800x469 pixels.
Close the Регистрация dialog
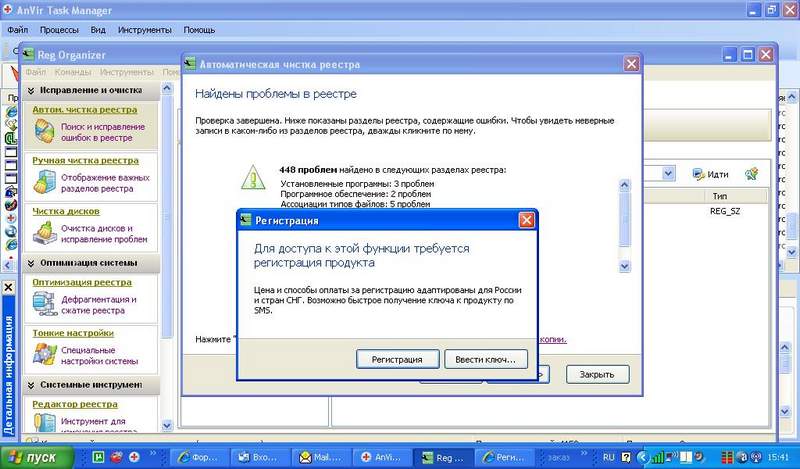[526, 220]
